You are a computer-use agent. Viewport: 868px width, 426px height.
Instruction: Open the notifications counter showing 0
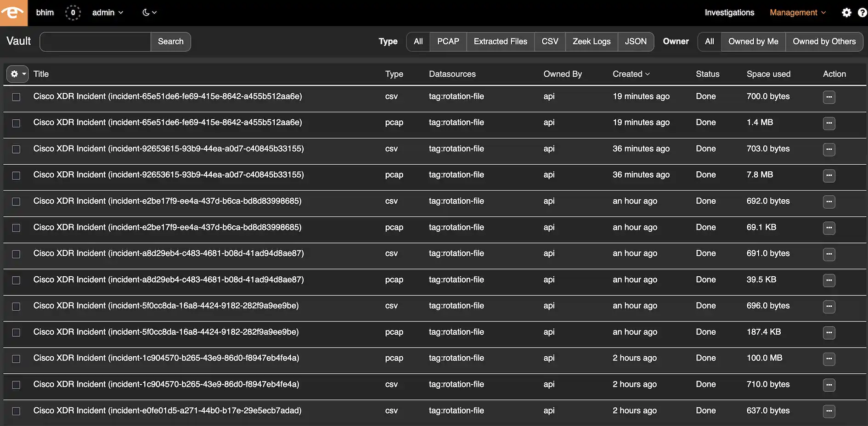click(x=73, y=13)
